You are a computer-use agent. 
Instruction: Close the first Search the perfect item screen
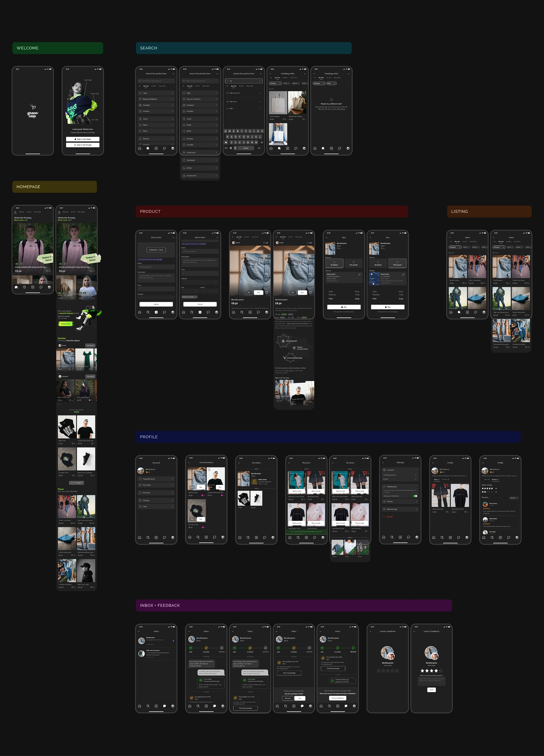(173, 74)
